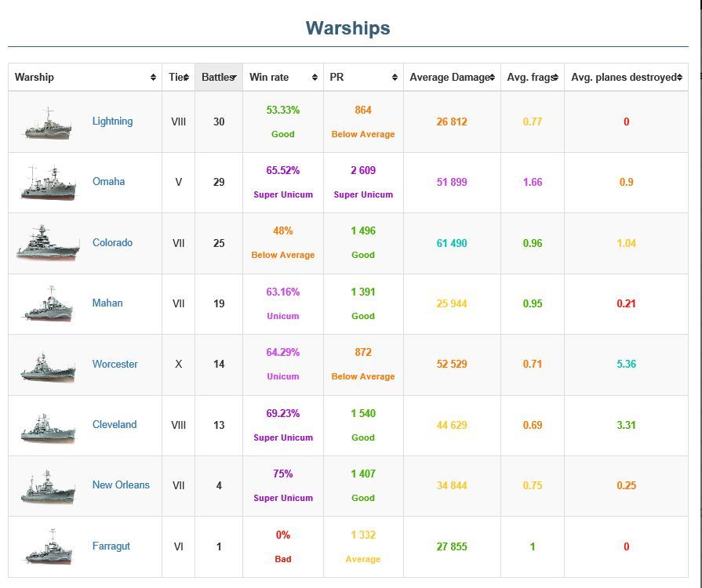Sort by Avg. planes destroyed column
This screenshot has width=702, height=588.
(x=625, y=77)
